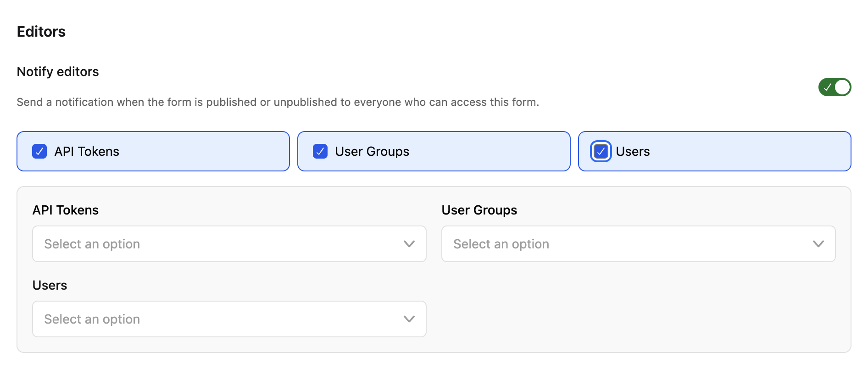The image size is (868, 374).
Task: Click the User Groups field label above dropdown
Action: click(479, 210)
